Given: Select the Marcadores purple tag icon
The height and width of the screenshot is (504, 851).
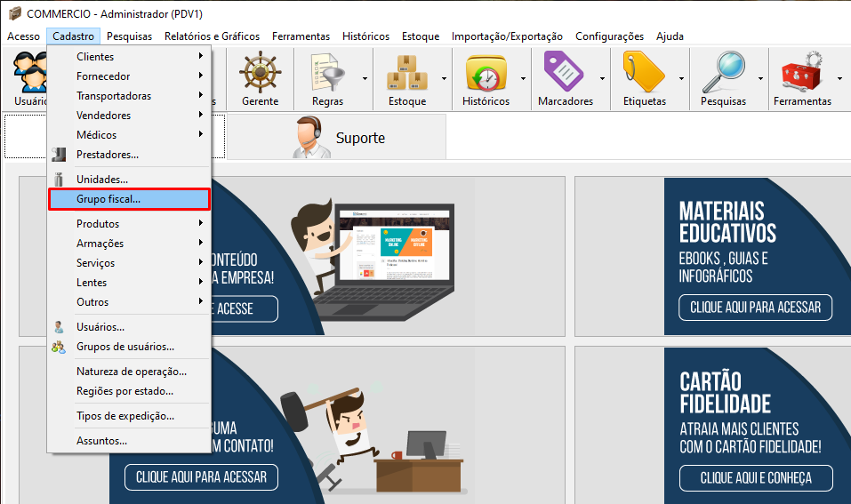Looking at the screenshot, I should point(565,72).
